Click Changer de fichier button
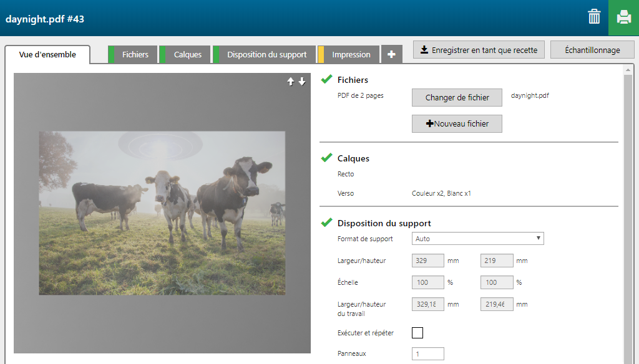The width and height of the screenshot is (639, 364). 457,98
